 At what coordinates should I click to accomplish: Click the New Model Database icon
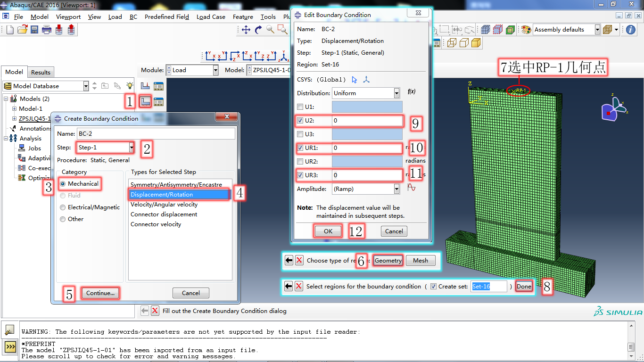click(x=10, y=30)
